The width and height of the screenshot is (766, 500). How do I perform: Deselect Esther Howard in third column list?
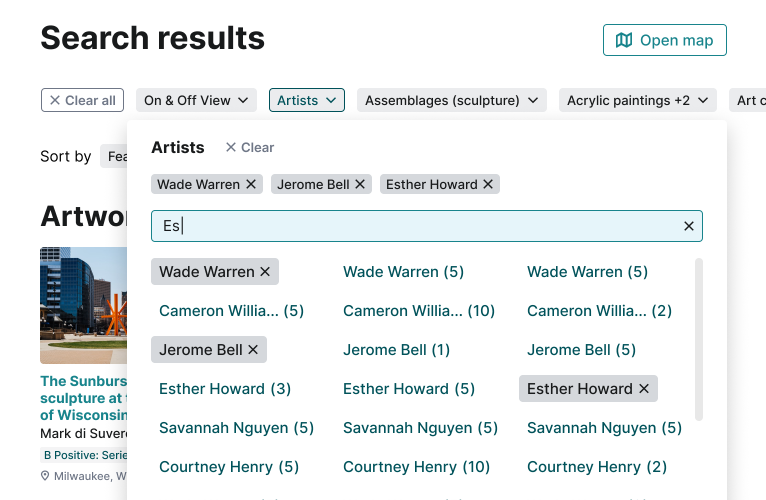click(644, 389)
